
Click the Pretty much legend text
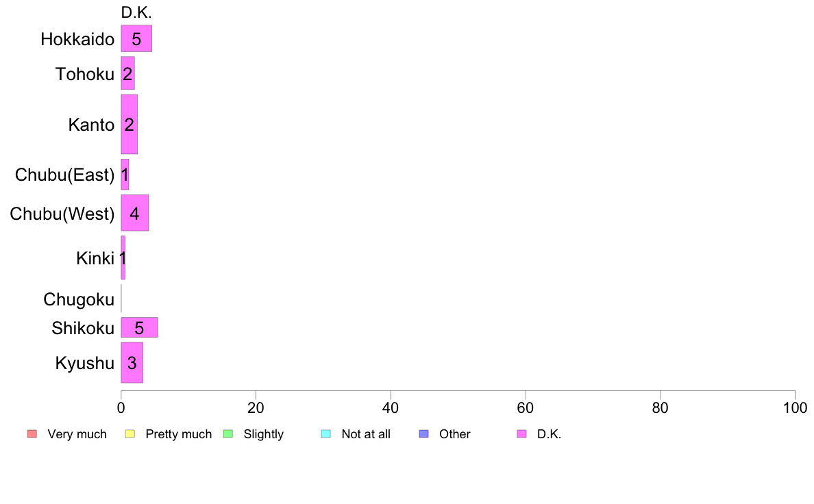(179, 434)
